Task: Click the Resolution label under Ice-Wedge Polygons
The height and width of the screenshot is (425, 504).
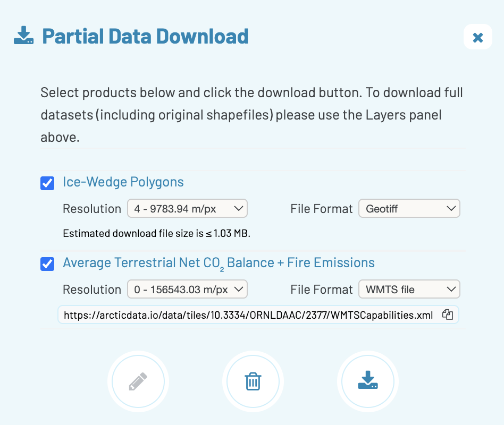Action: pyautogui.click(x=92, y=209)
